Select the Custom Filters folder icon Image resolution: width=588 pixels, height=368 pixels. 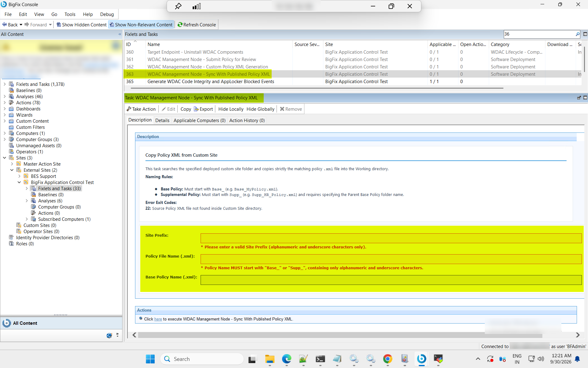click(x=11, y=127)
